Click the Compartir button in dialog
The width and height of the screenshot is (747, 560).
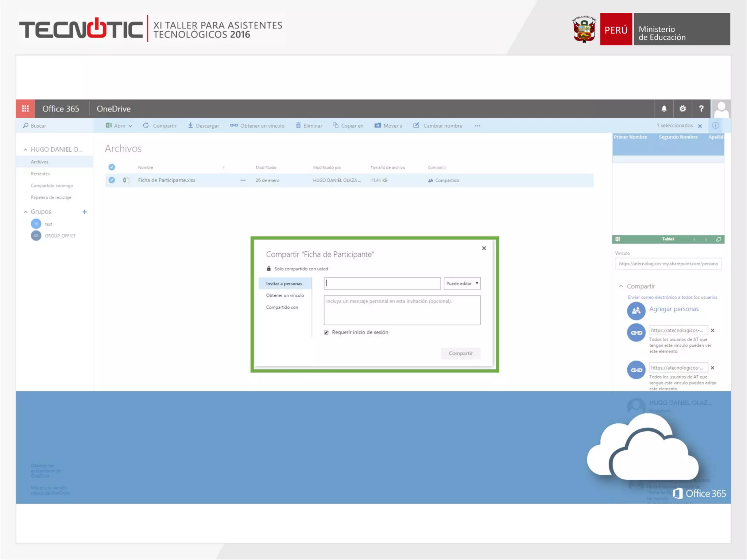tap(460, 353)
